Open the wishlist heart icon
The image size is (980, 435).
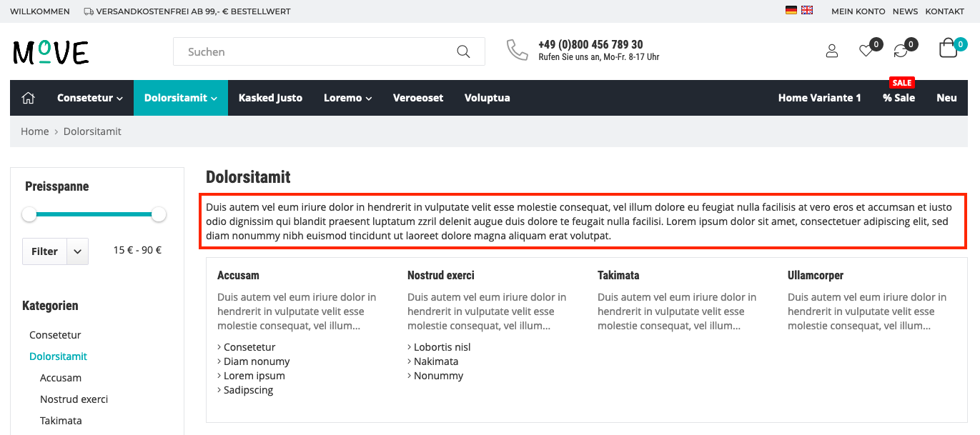click(x=866, y=51)
